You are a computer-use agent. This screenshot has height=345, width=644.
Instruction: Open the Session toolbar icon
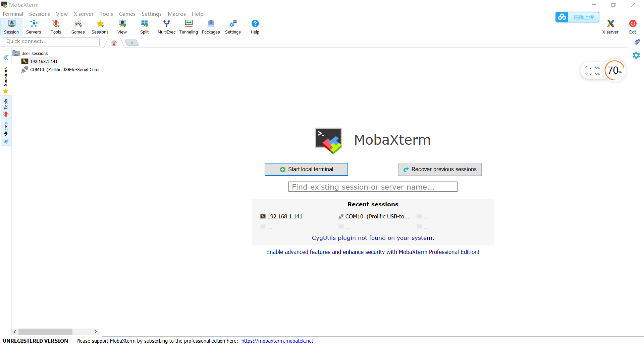click(11, 27)
